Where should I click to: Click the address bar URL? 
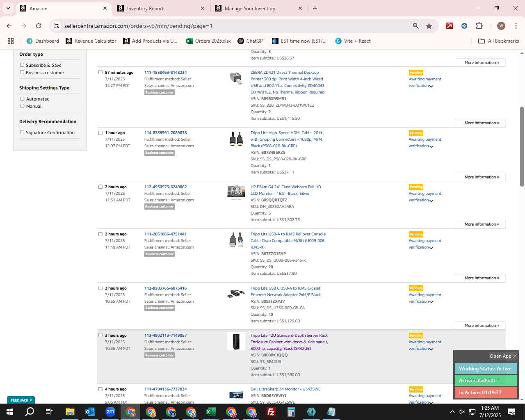pos(138,26)
